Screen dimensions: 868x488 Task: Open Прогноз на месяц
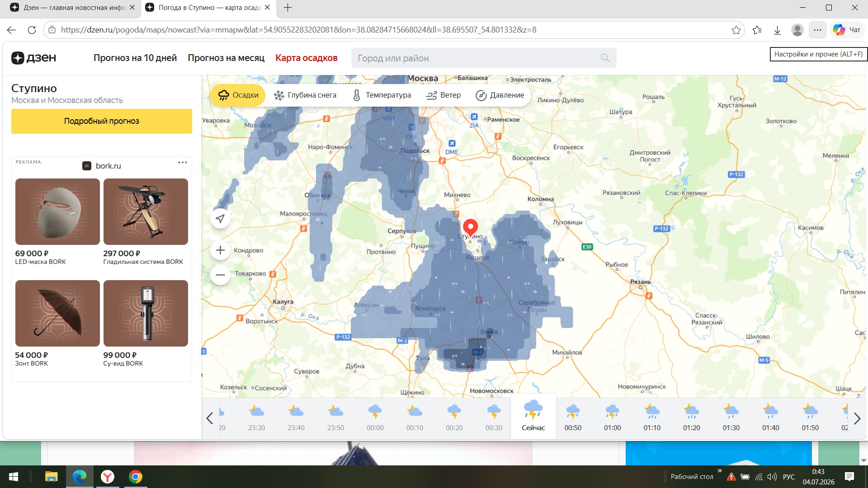coord(226,58)
